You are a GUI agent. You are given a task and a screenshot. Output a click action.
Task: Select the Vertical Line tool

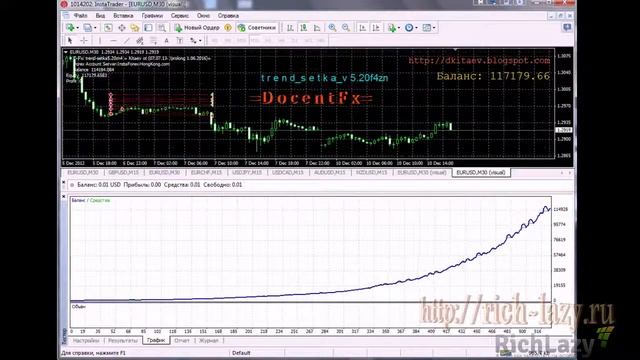[x=100, y=40]
